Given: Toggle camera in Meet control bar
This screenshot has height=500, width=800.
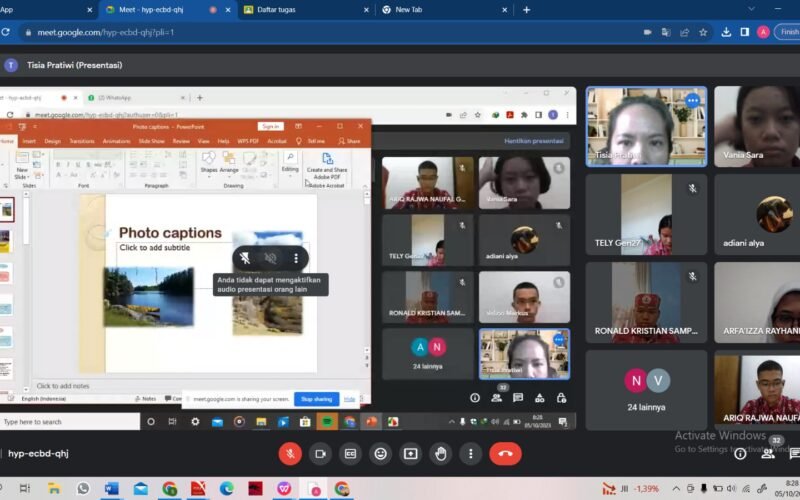Looking at the screenshot, I should (320, 453).
